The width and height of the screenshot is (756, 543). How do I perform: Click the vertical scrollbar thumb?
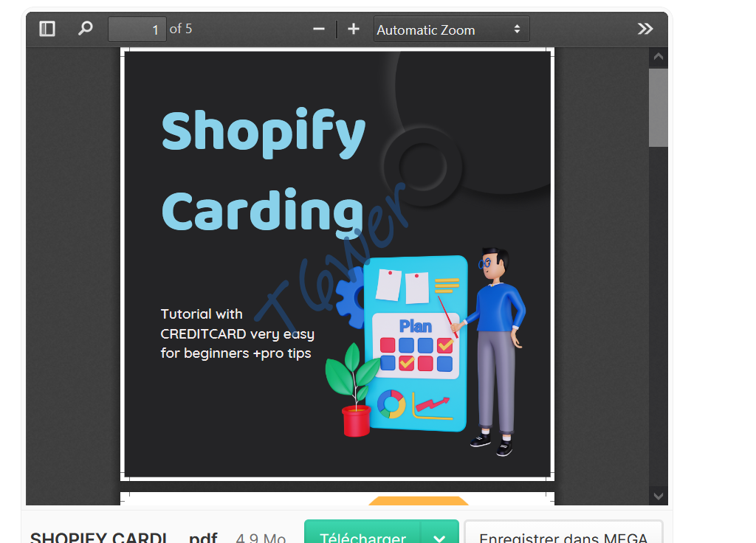[658, 107]
